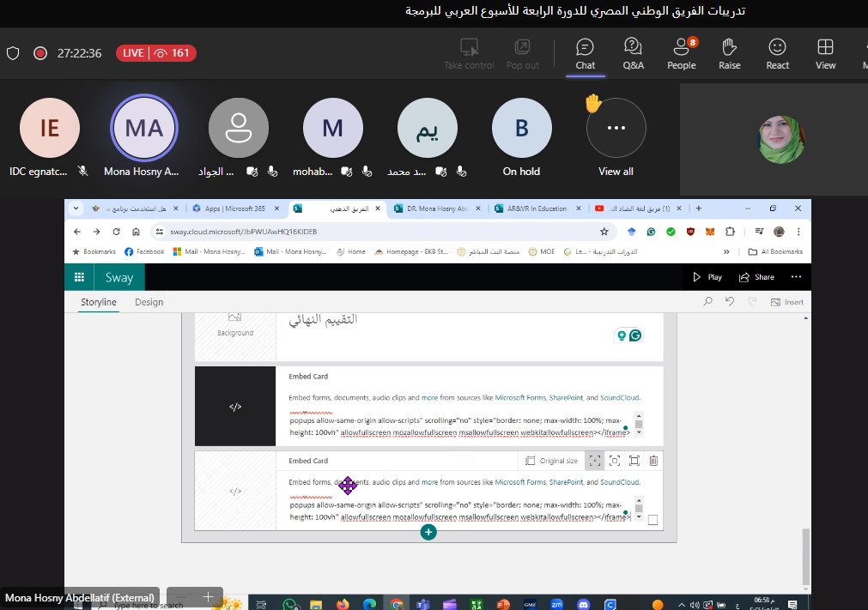
Task: Open the Q&A panel
Action: 633,54
